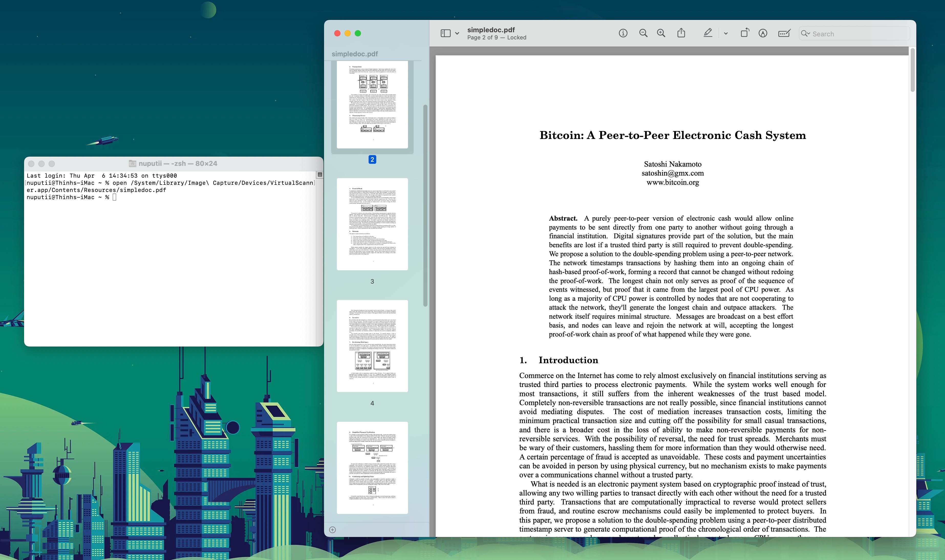Toggle the Preview sidebar view button
The height and width of the screenshot is (560, 945).
(445, 33)
